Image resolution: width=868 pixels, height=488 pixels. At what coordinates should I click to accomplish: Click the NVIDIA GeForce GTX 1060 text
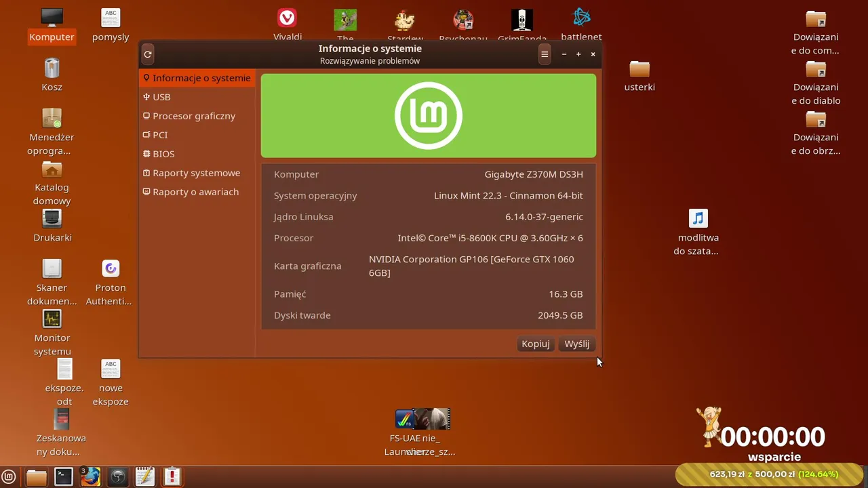pos(471,266)
